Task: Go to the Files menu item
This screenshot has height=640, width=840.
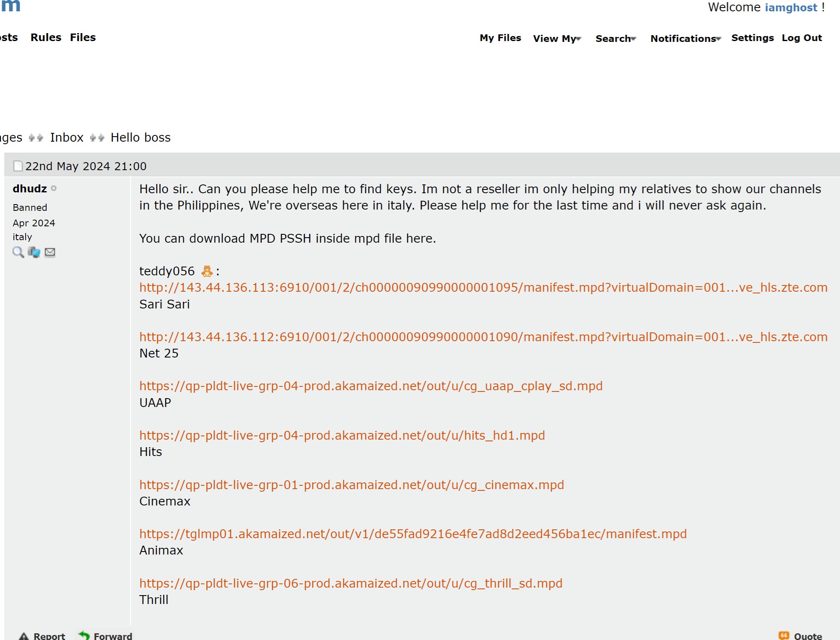Action: [83, 37]
